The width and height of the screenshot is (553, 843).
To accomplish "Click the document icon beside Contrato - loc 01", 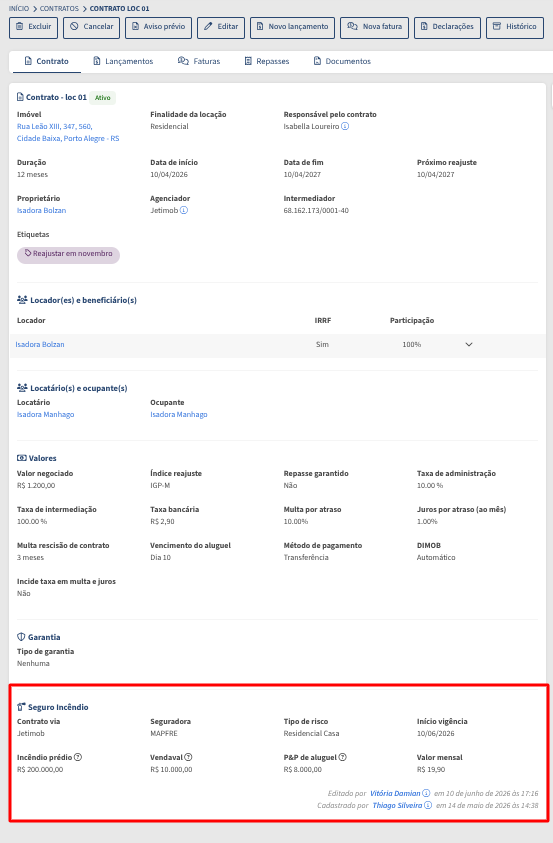I will (x=20, y=97).
